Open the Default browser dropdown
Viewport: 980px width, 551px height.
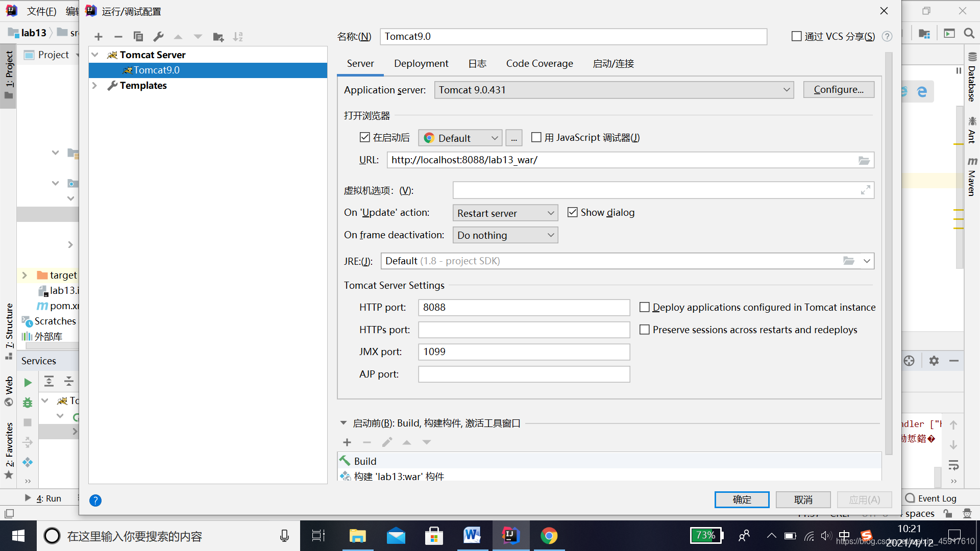(460, 138)
